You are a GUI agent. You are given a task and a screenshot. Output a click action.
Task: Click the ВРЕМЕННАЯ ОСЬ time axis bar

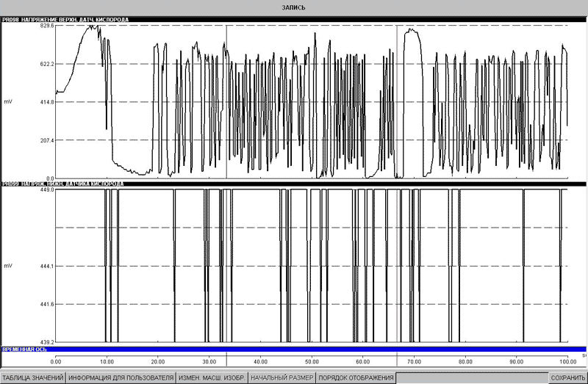(294, 349)
